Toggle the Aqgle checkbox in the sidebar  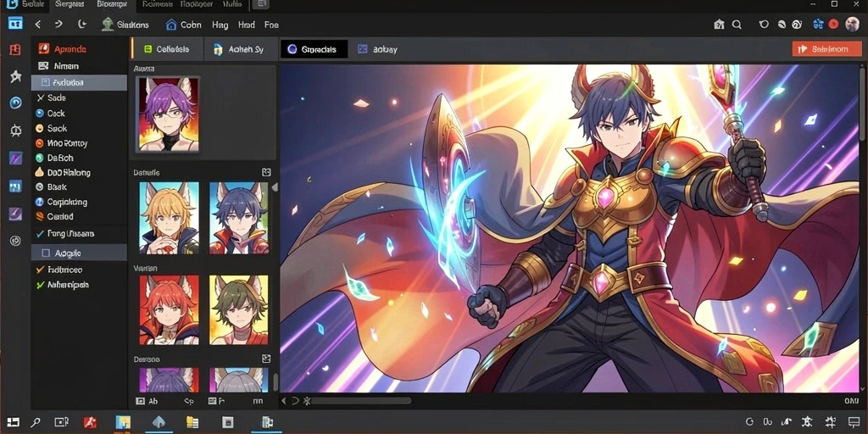point(46,253)
